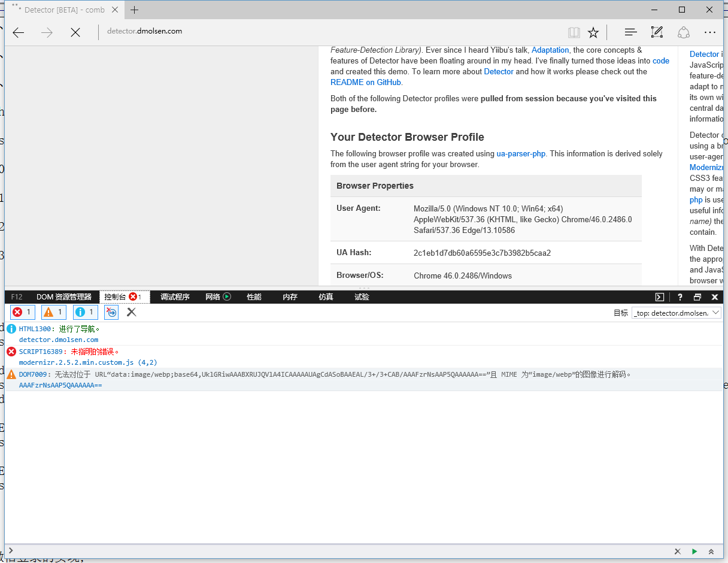Follow the Detector link in the intro paragraph
Viewport: 728px width, 563px height.
tap(499, 71)
